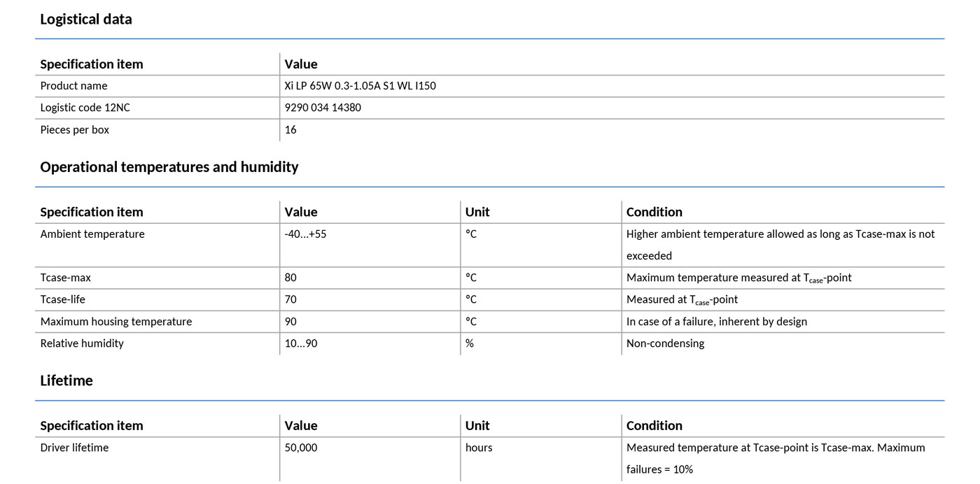Select the Pieces per box label

click(x=75, y=130)
